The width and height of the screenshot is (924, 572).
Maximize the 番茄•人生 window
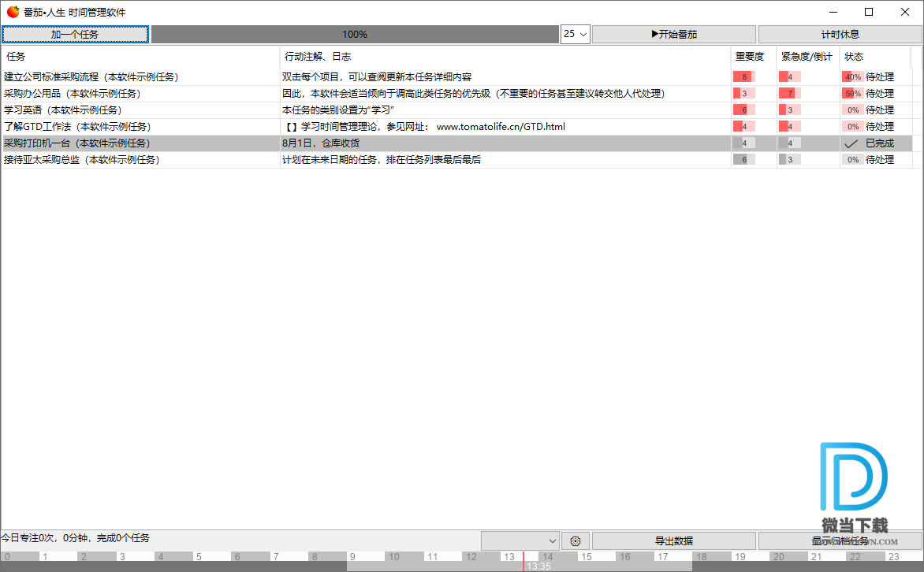tap(869, 12)
